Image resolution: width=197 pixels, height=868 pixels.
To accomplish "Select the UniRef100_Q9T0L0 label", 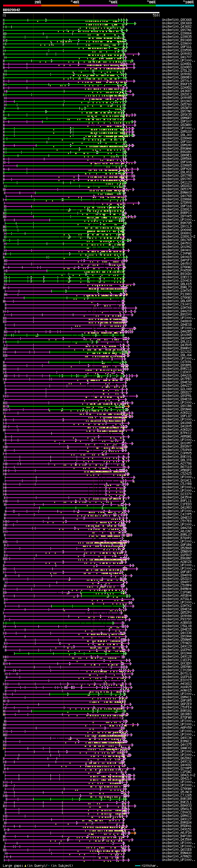I will (x=177, y=81).
